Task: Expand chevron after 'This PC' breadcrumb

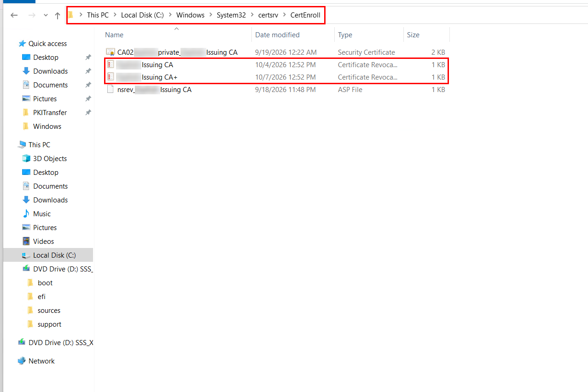Action: click(115, 15)
